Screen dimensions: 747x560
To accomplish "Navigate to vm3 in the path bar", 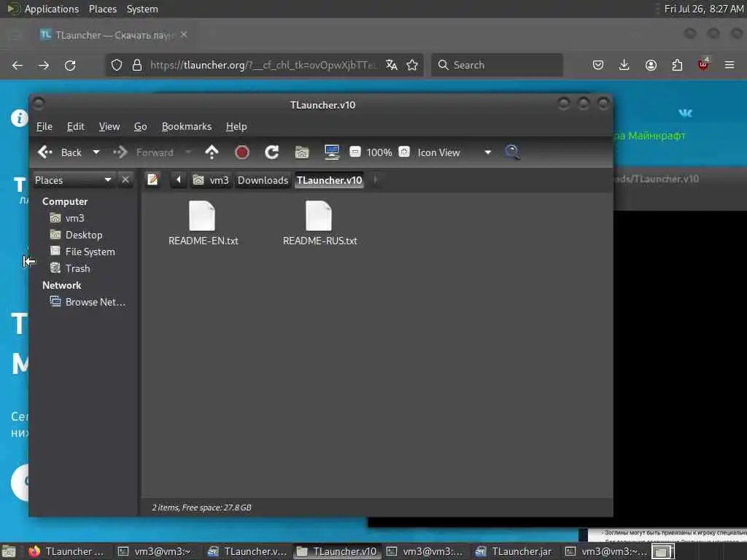I will 211,180.
